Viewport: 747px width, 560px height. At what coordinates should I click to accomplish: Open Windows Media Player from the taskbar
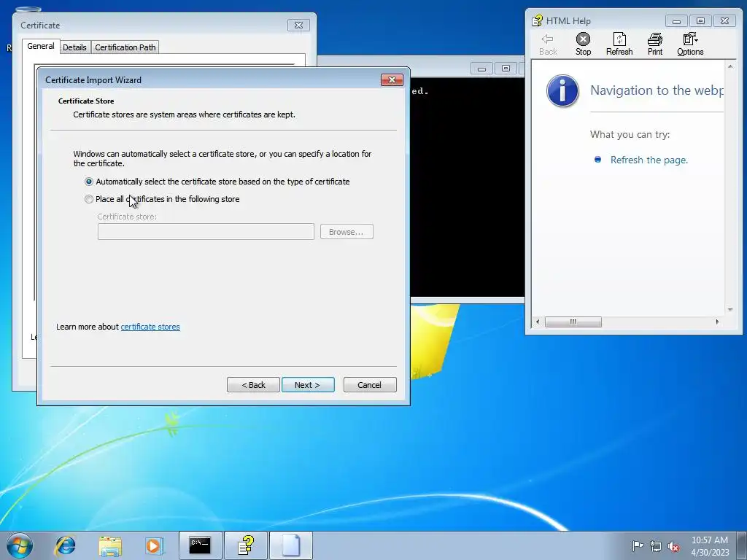pyautogui.click(x=155, y=545)
